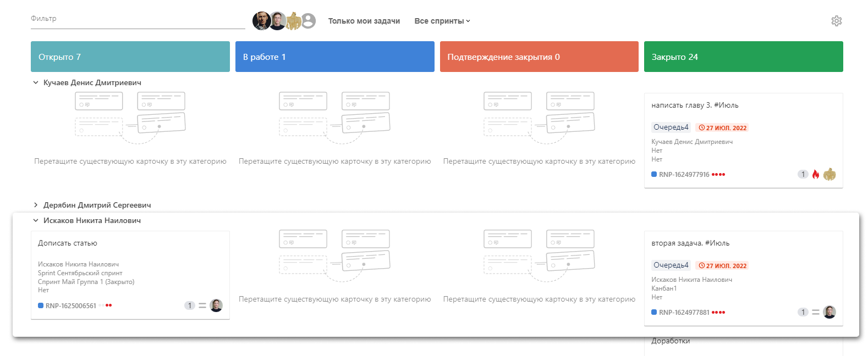The height and width of the screenshot is (356, 868).
Task: Click 'Очередь4' tag on 'вторая задача' card
Action: (671, 265)
